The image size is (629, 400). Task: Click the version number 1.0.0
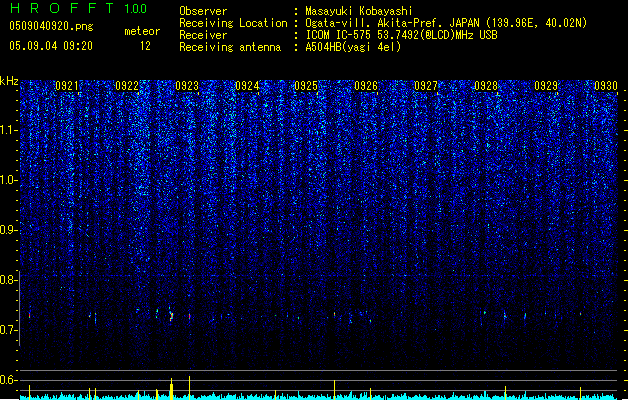click(x=135, y=9)
